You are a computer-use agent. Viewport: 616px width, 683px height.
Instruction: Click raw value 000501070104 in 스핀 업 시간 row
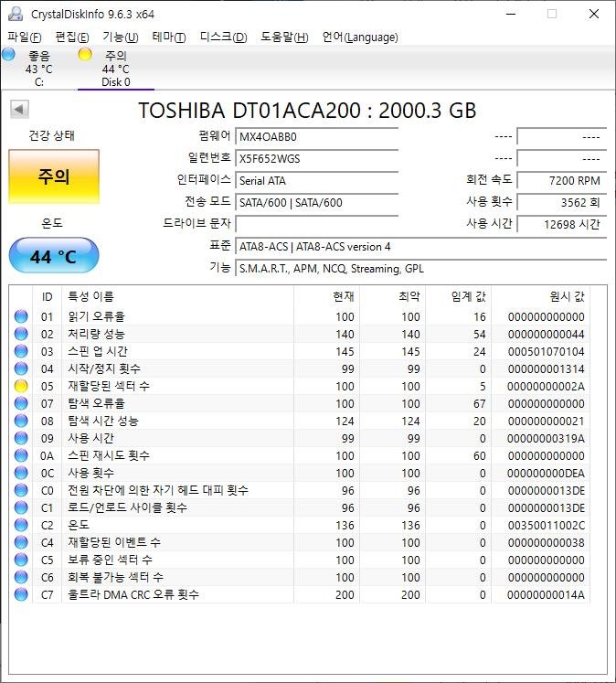[546, 351]
